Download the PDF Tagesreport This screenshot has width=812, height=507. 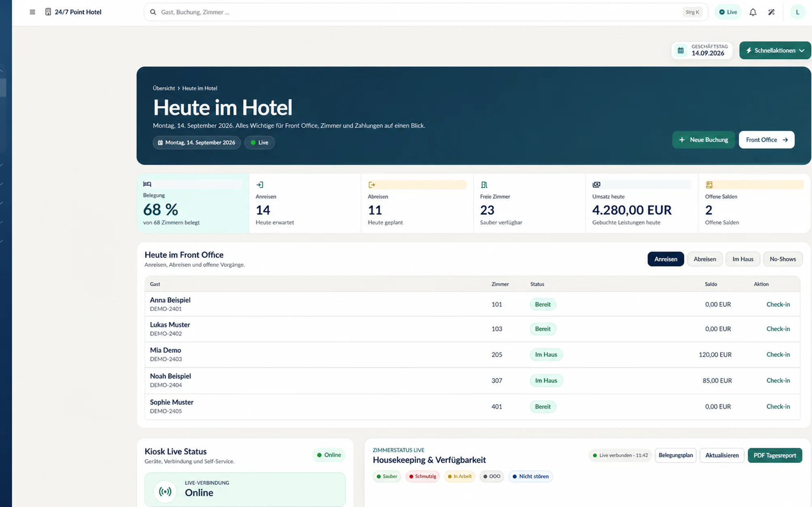tap(775, 456)
